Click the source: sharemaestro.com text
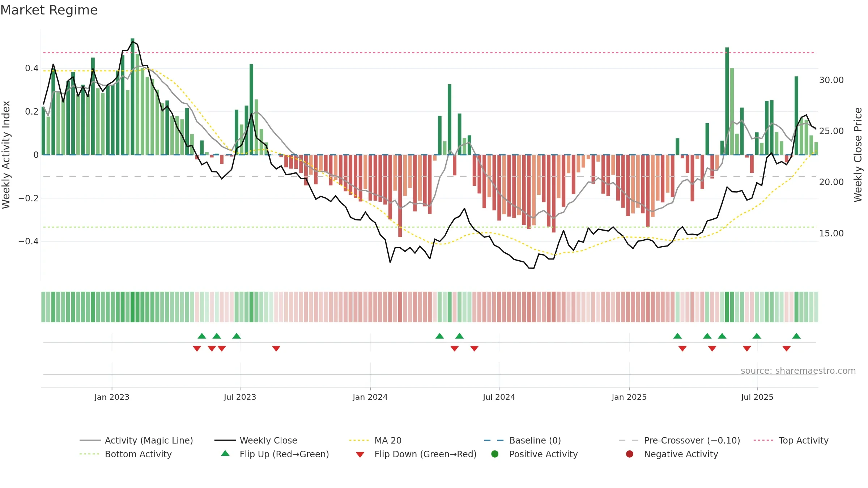 (x=798, y=371)
